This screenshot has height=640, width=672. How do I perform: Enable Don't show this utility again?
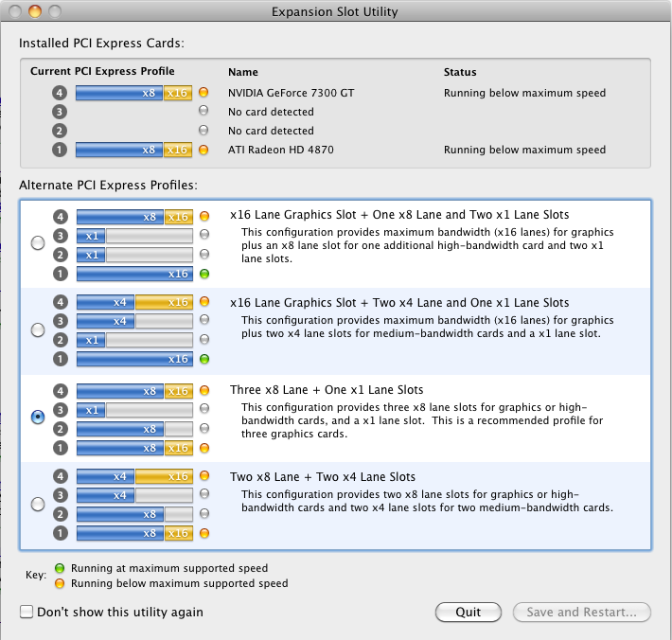27,612
